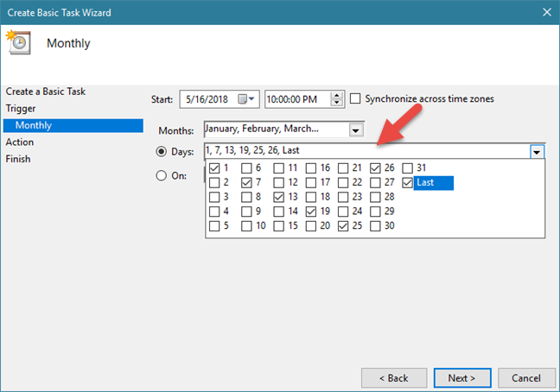Uncheck day 1 in the days list

click(214, 168)
